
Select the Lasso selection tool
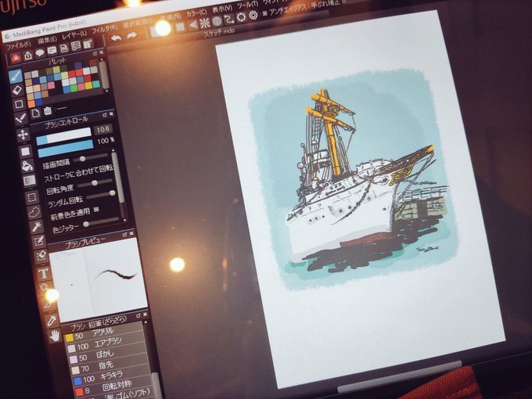click(34, 212)
